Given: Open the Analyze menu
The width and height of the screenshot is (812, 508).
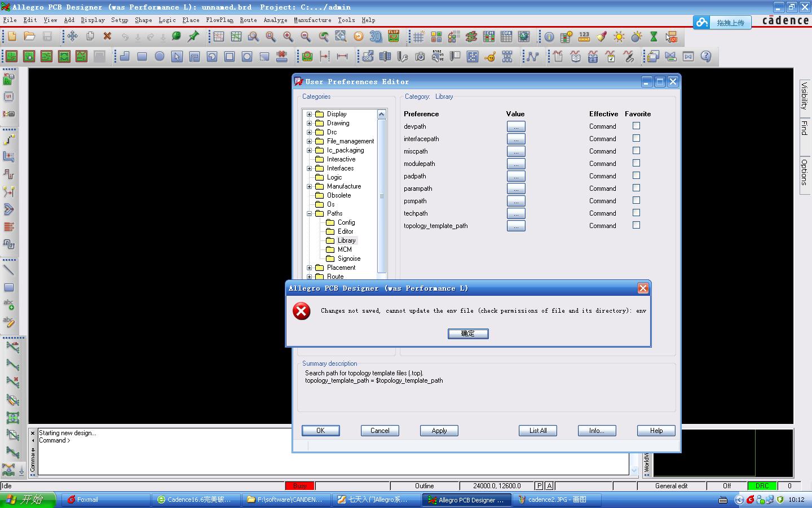Looking at the screenshot, I should click(275, 20).
